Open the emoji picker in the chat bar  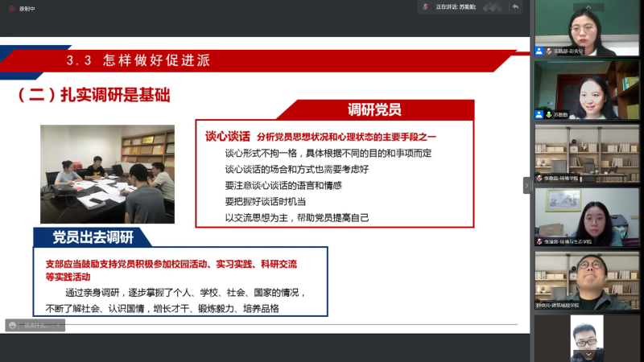point(12,325)
